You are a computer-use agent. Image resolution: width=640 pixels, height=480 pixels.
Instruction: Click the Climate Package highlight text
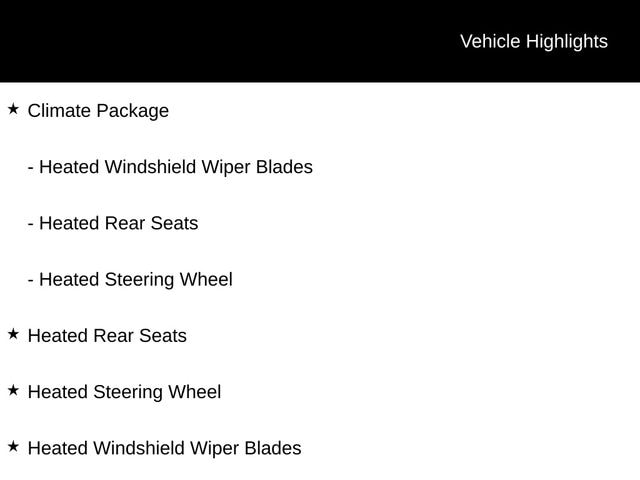tap(98, 111)
